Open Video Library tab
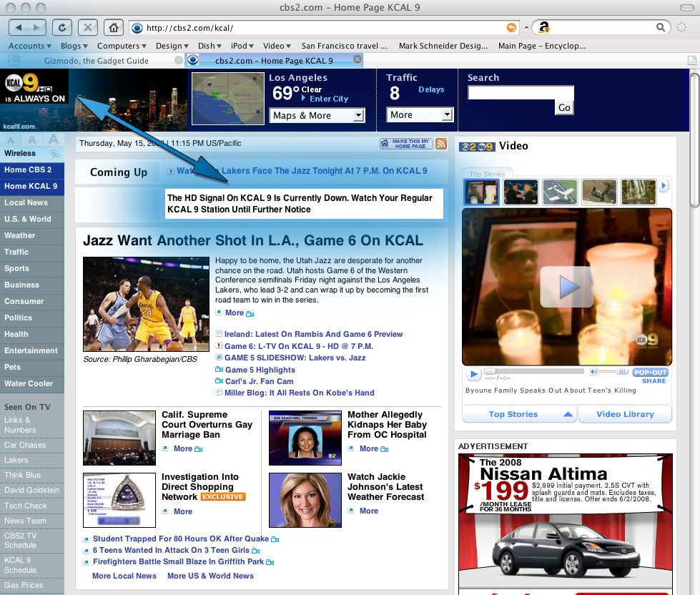The image size is (700, 595). (625, 414)
